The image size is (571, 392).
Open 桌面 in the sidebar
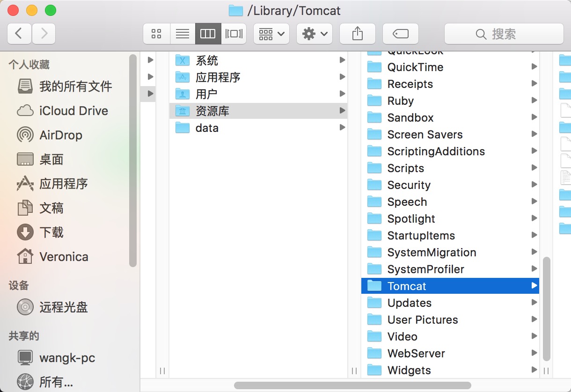click(x=40, y=160)
